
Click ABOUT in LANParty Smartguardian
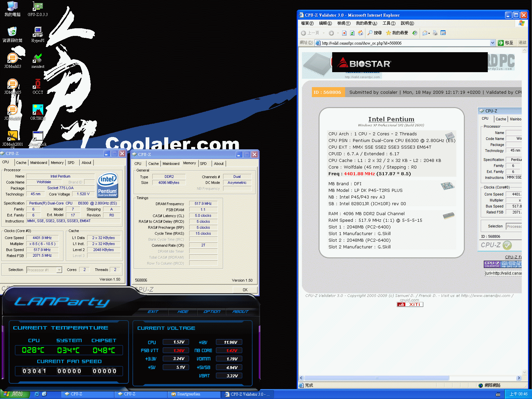pos(240,312)
